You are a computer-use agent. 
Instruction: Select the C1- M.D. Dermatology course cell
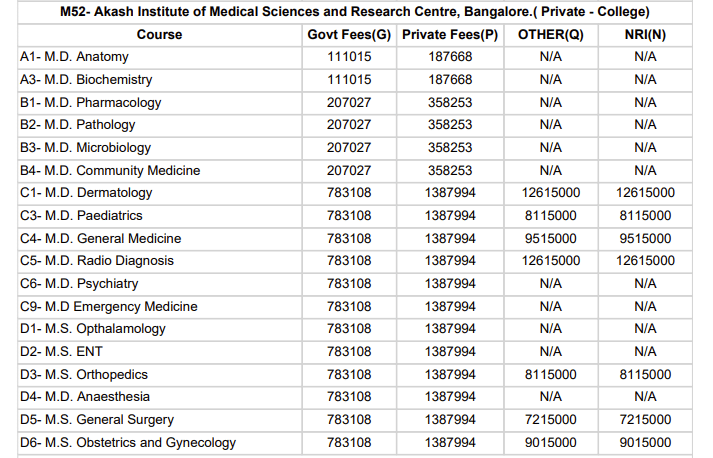(x=86, y=193)
